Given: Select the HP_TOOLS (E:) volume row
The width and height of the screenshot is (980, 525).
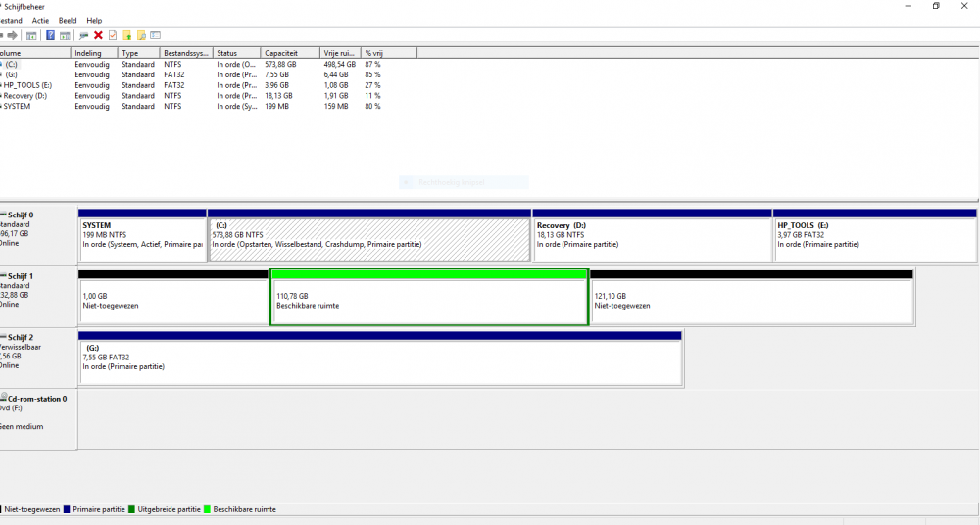Looking at the screenshot, I should click(27, 85).
